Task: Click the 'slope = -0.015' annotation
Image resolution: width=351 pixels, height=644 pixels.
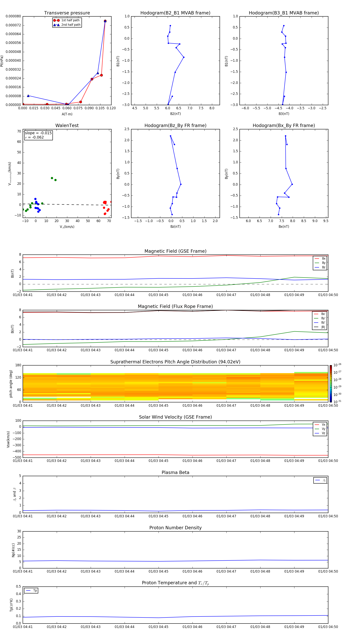Action: point(38,133)
